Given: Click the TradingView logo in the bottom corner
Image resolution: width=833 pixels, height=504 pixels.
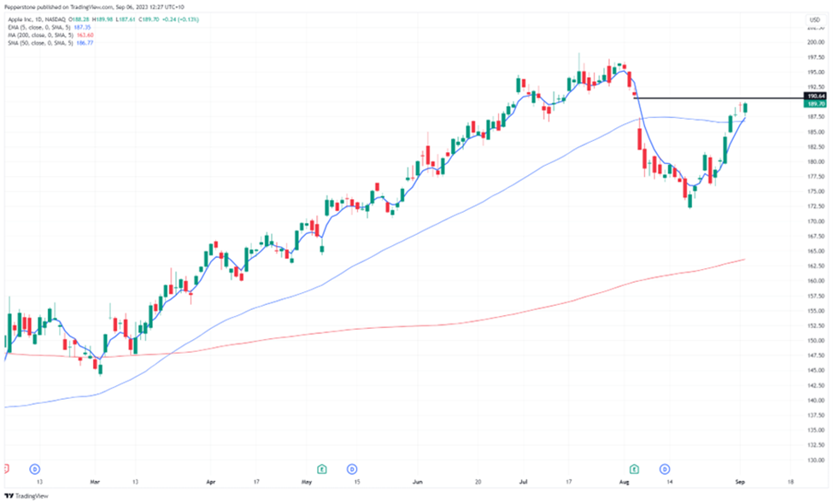Looking at the screenshot, I should pyautogui.click(x=27, y=495).
